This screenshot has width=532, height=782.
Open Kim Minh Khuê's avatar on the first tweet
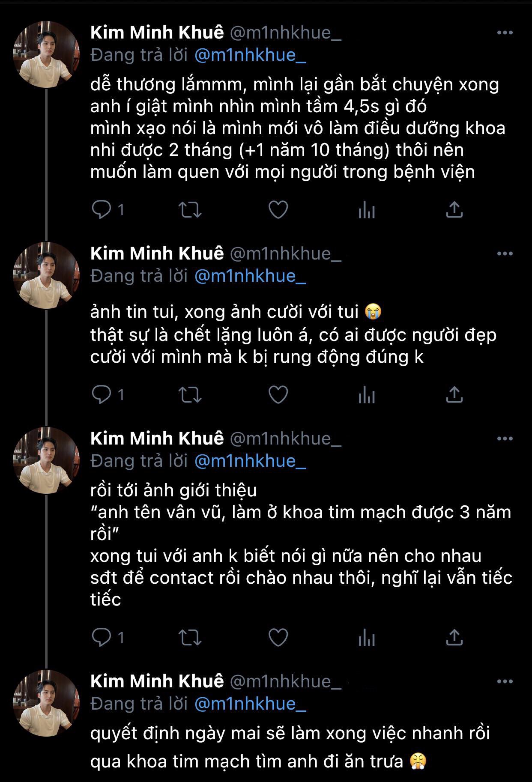coord(46,54)
